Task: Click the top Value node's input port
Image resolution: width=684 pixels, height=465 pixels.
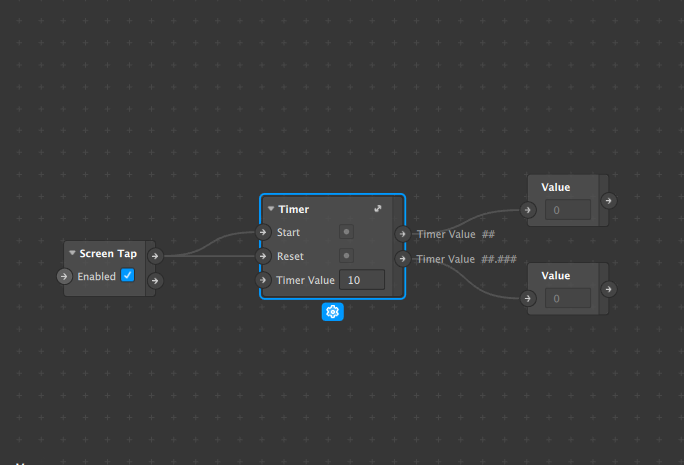Action: pos(528,210)
